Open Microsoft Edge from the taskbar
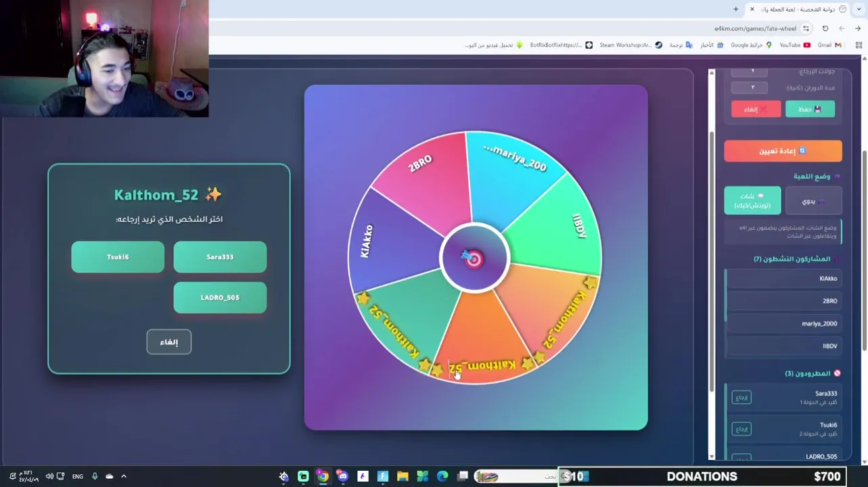The image size is (868, 487). tap(442, 476)
